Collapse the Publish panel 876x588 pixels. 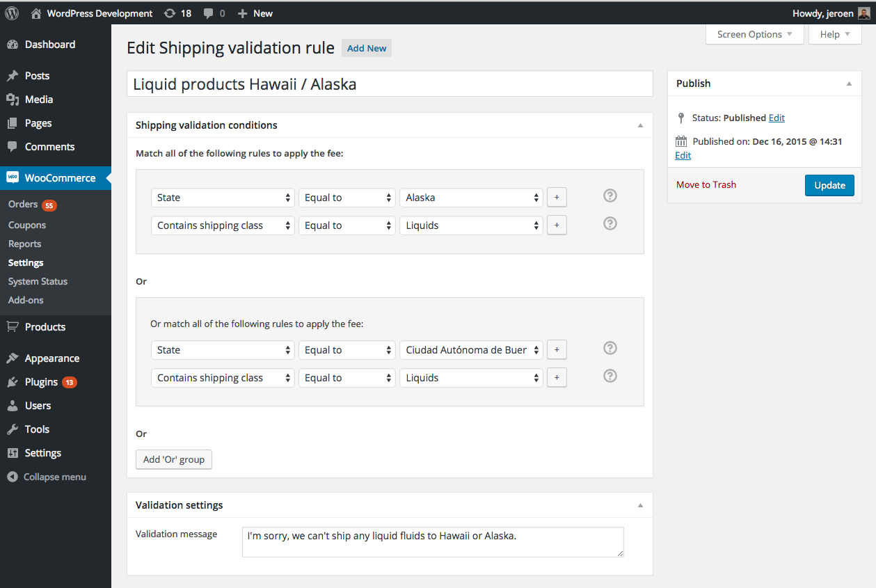pyautogui.click(x=848, y=83)
